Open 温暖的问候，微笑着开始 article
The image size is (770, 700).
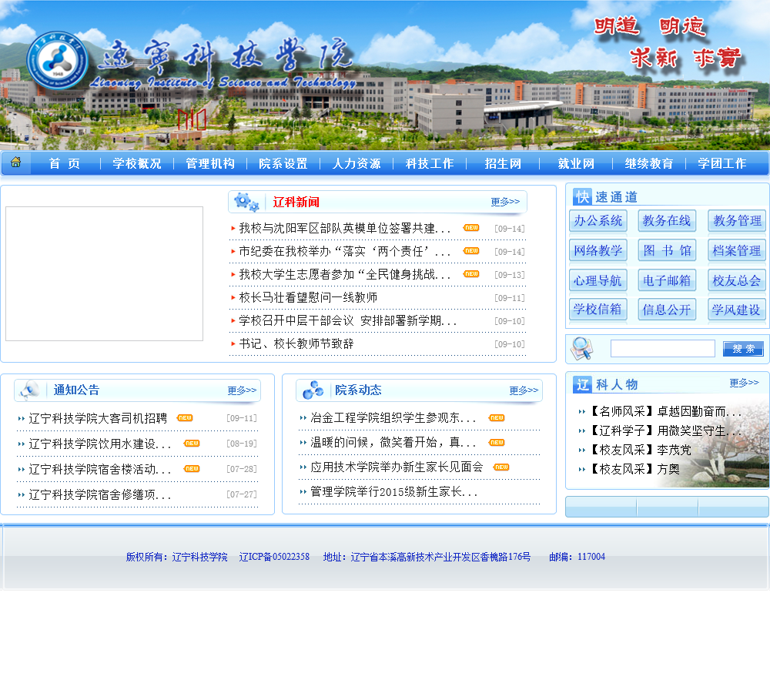click(x=393, y=443)
